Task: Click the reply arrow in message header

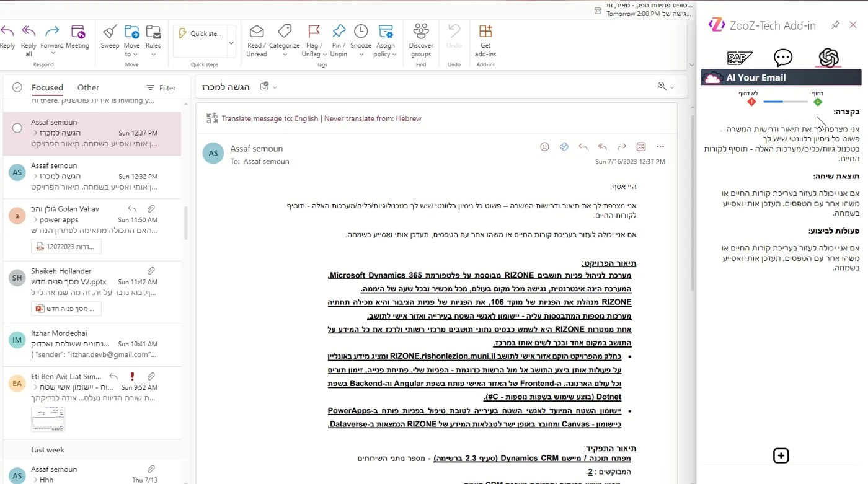Action: 583,147
